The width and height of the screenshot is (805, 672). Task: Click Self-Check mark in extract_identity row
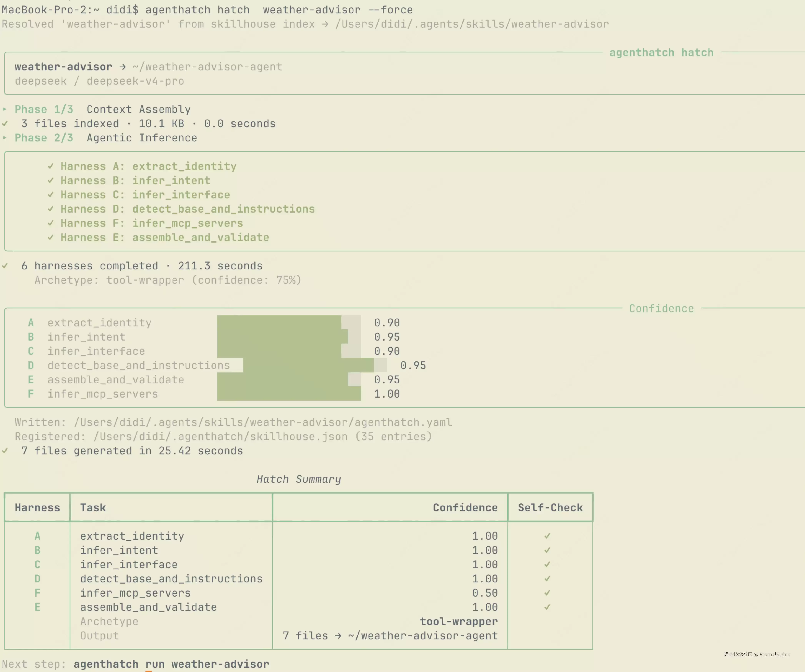(547, 536)
